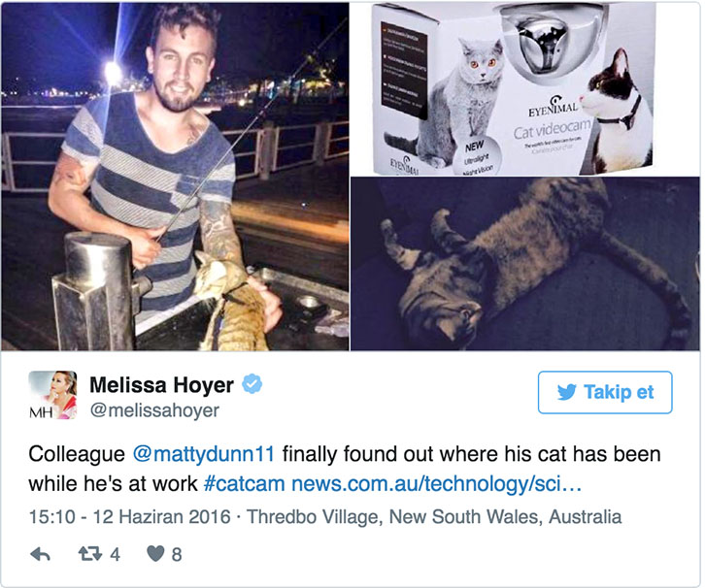Click the retweet count 4

(116, 554)
